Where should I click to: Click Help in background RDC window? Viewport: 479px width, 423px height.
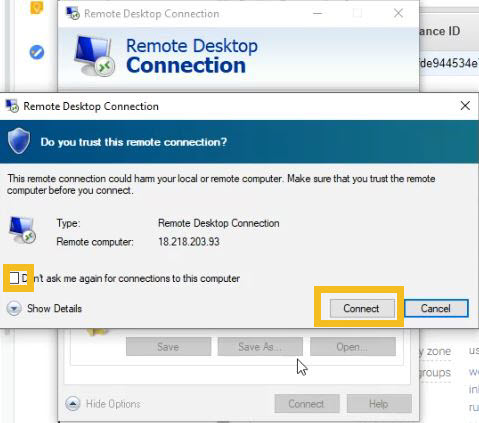[x=379, y=404]
